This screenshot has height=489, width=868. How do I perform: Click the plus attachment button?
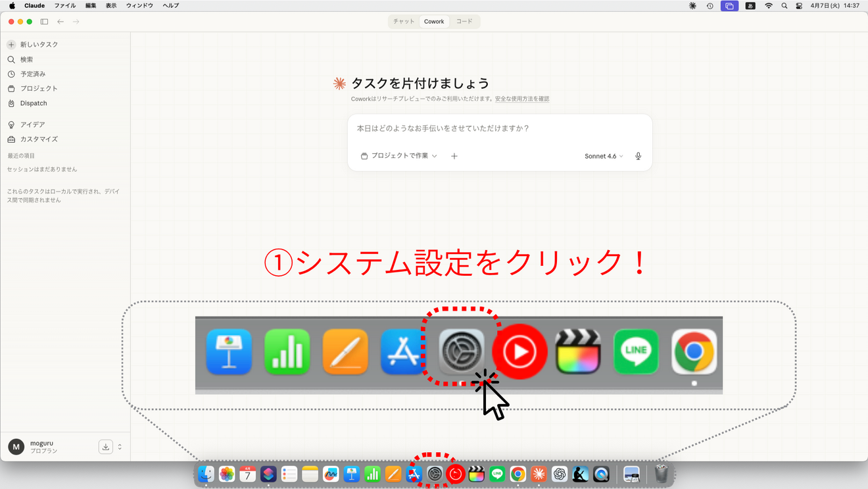coord(454,156)
